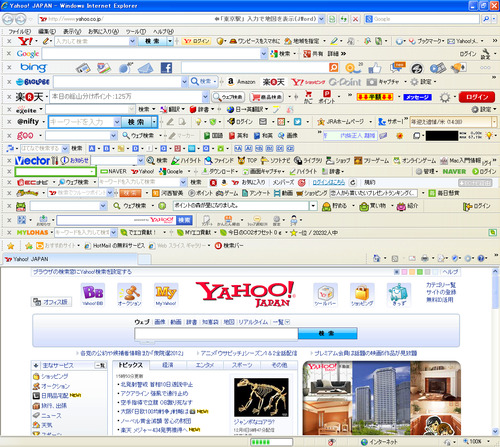Expand the goo toolbar search dropdown arrow
The width and height of the screenshot is (500, 447).
[x=113, y=135]
